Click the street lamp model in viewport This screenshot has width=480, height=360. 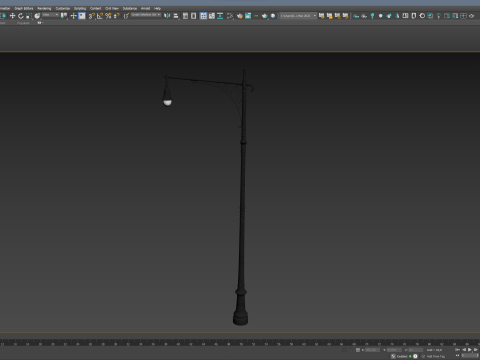click(242, 200)
